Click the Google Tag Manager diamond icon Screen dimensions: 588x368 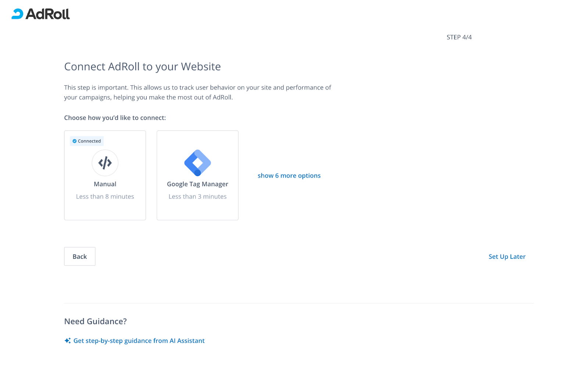(x=198, y=163)
